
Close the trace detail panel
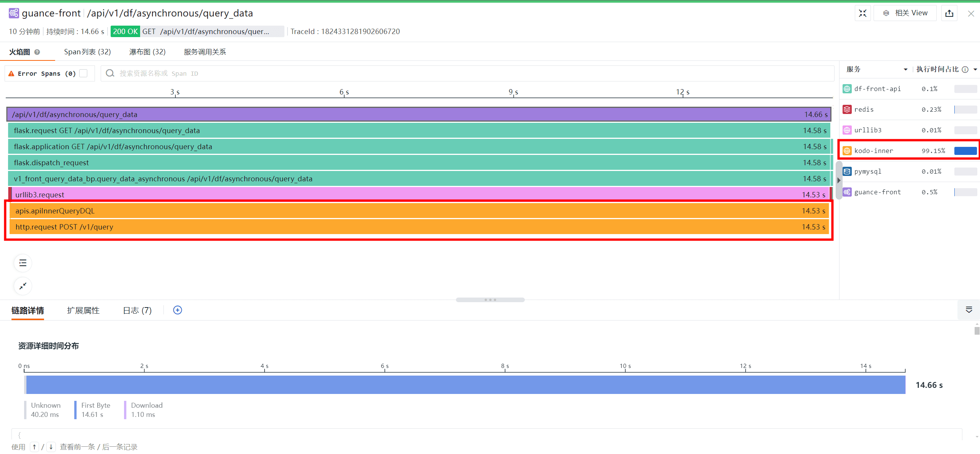(x=971, y=14)
